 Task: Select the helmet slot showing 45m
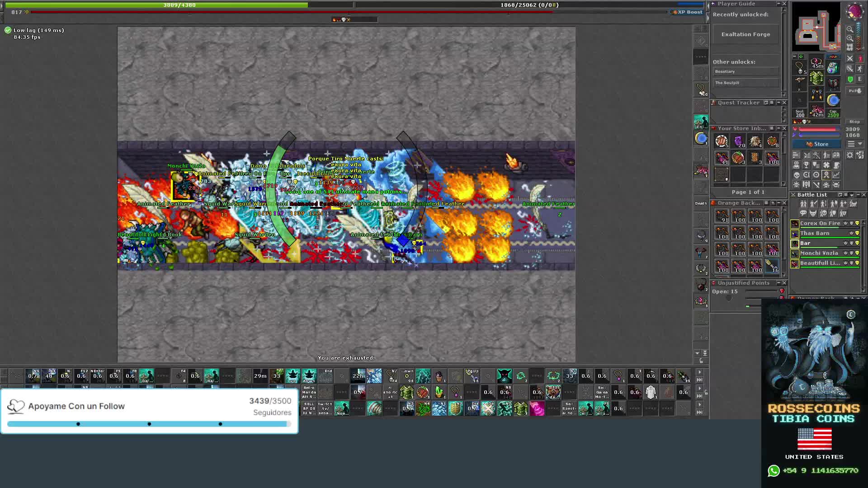816,62
